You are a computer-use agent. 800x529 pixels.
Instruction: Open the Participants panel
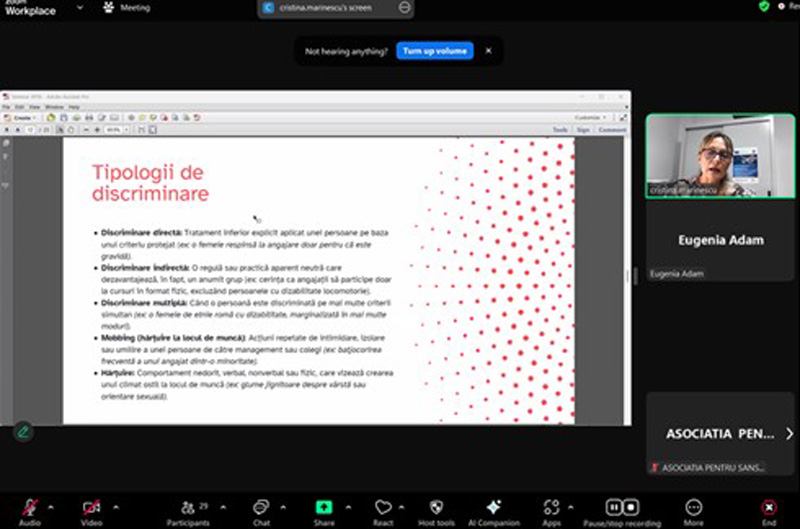point(188,508)
